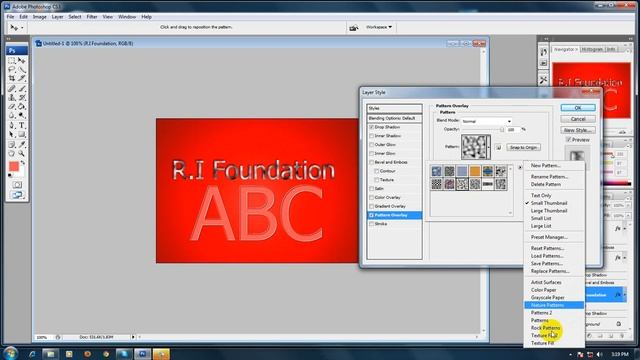Select the Dodge tool
This screenshot has height=360, width=640.
tap(22, 116)
